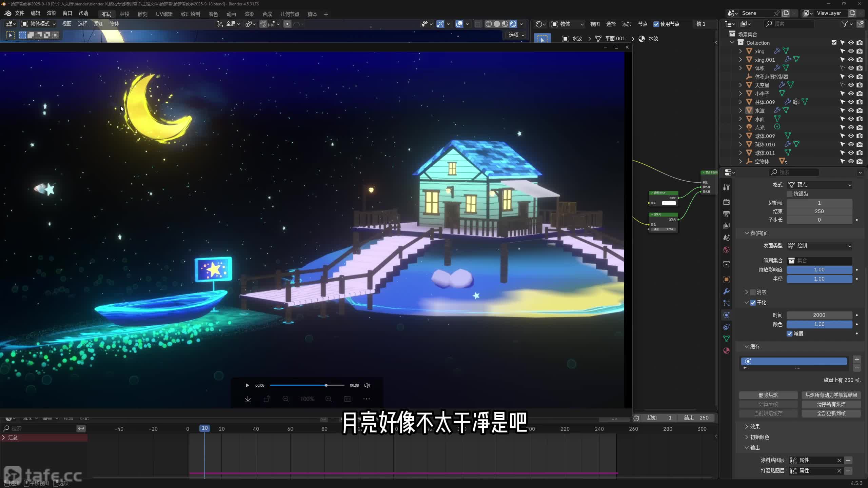868x488 pixels.
Task: Open the Modifier wrench properties tab
Action: click(726, 291)
